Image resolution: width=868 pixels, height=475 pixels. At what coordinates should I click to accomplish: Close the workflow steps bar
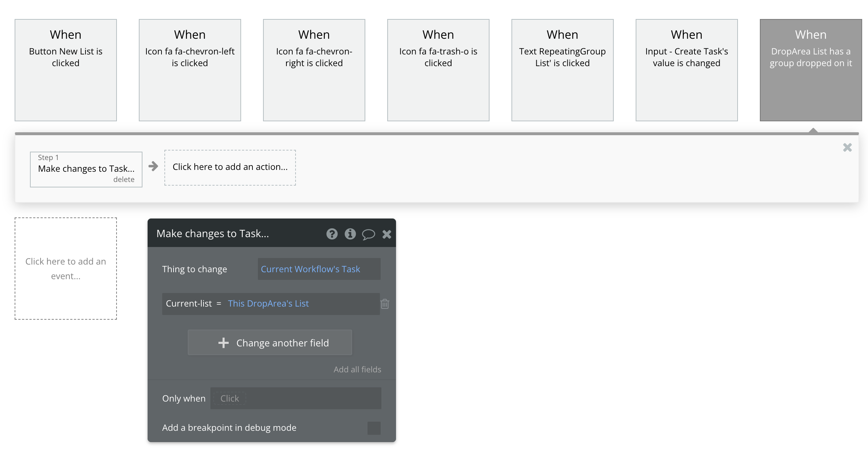(847, 147)
